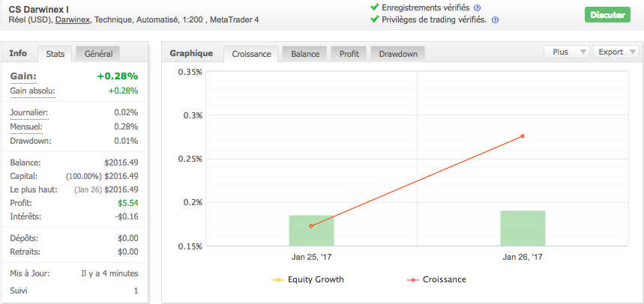Click help icon beside Privilèges de trading vérifiés
This screenshot has width=644, height=304.
tap(495, 20)
